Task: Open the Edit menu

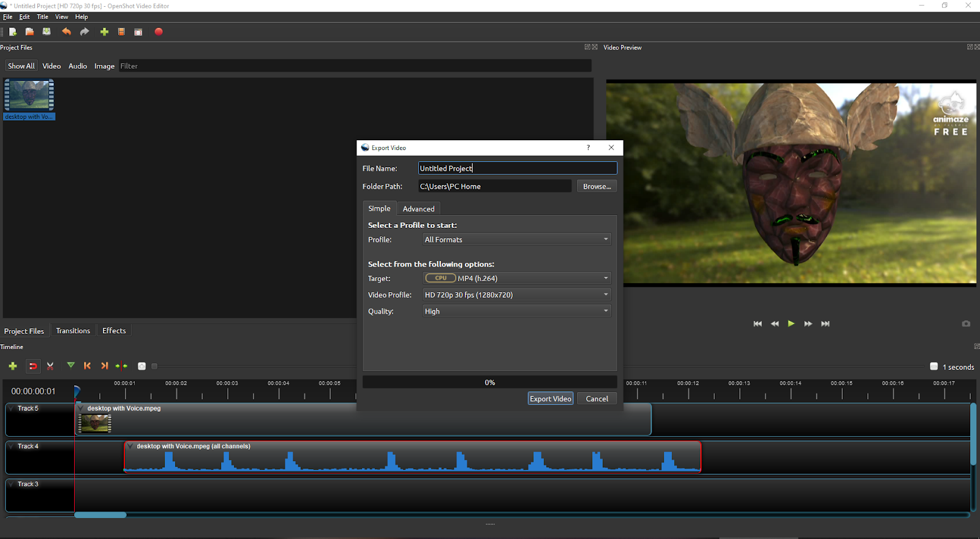Action: [x=24, y=17]
